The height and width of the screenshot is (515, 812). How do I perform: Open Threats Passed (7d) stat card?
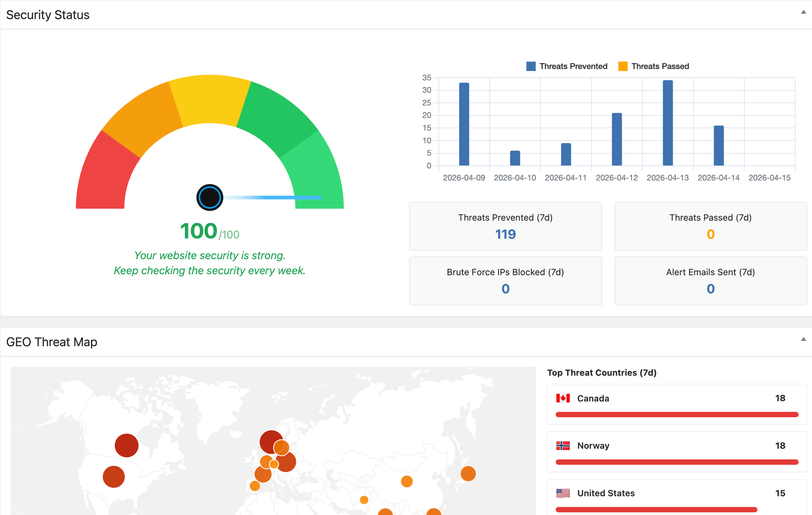(x=710, y=226)
